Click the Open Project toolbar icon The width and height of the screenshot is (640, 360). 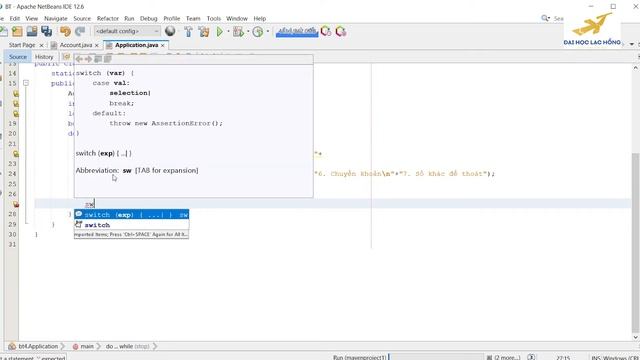click(x=32, y=31)
